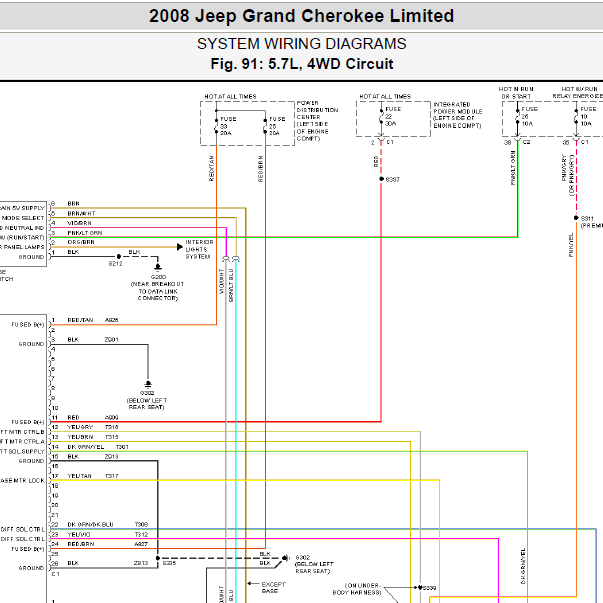The image size is (603, 603).
Task: Click the 'YEL/VIO T312' wire label
Action: (x=108, y=535)
